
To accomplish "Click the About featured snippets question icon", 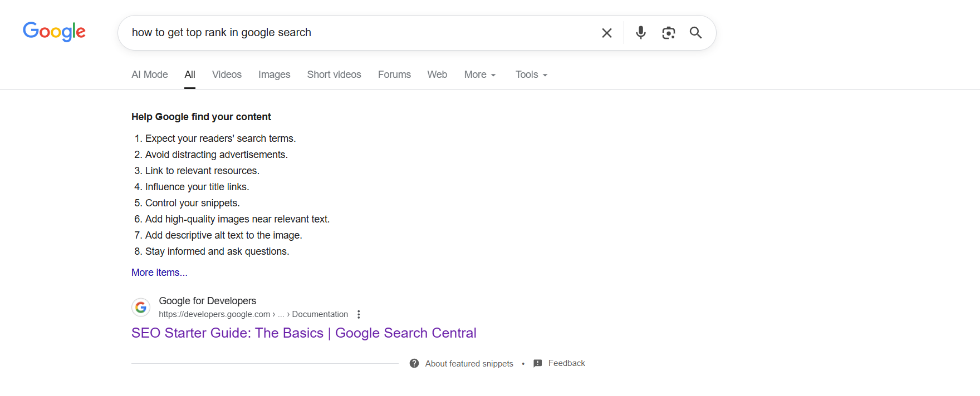I will point(414,363).
